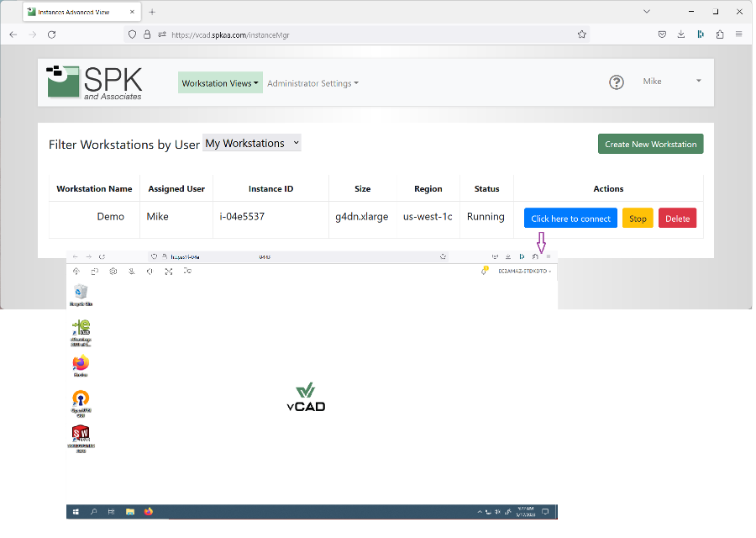The width and height of the screenshot is (756, 538).
Task: Click the SPK and Associates logo
Action: [x=94, y=82]
